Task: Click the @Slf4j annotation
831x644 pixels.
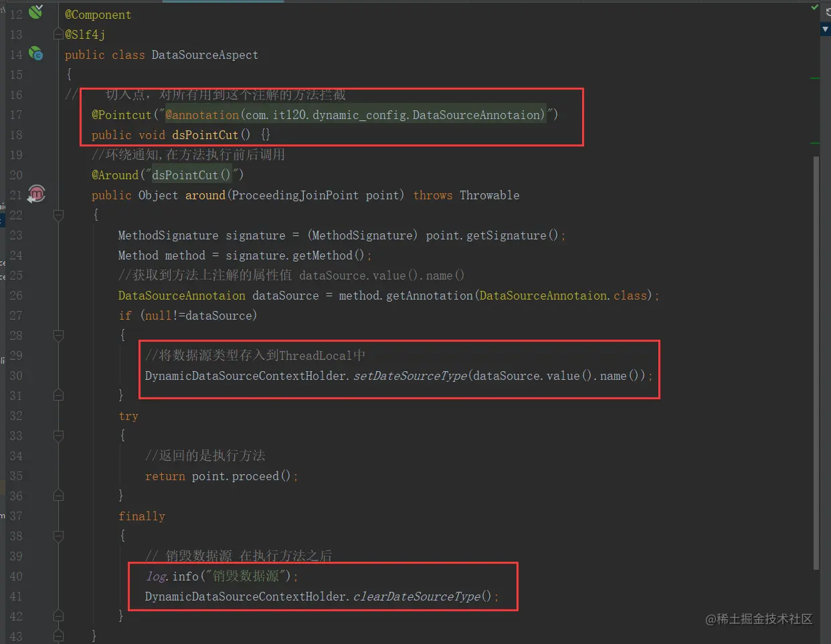Action: pyautogui.click(x=85, y=35)
